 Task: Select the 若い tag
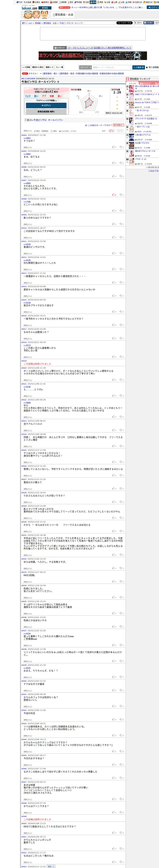(x=36, y=96)
